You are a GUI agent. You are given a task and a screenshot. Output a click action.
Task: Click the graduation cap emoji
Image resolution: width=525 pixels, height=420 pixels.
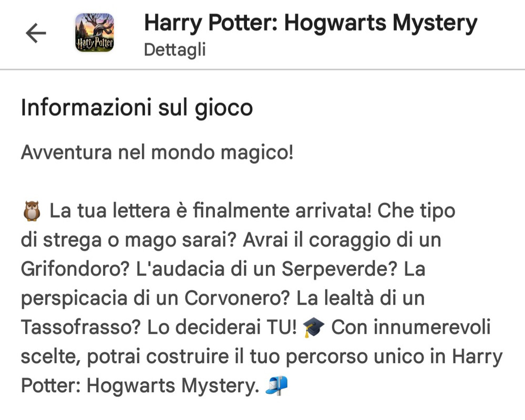click(313, 328)
